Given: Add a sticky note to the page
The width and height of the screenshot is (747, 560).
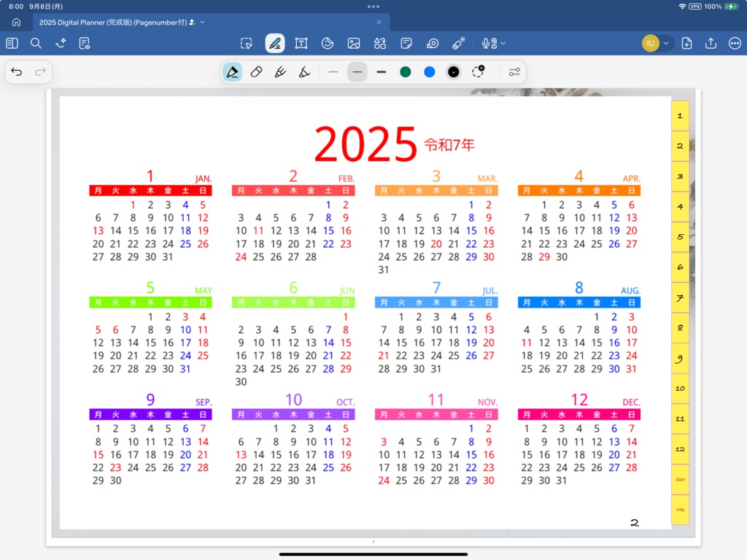Looking at the screenshot, I should point(406,43).
